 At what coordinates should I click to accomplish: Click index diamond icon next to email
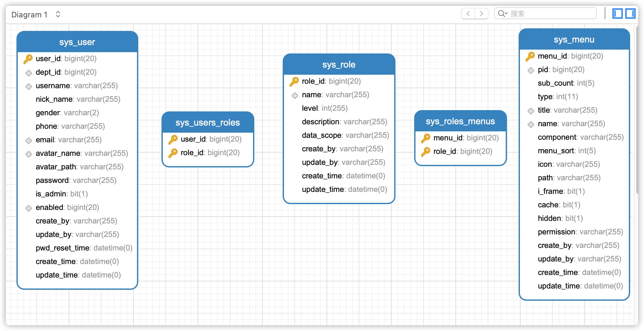pyautogui.click(x=29, y=140)
